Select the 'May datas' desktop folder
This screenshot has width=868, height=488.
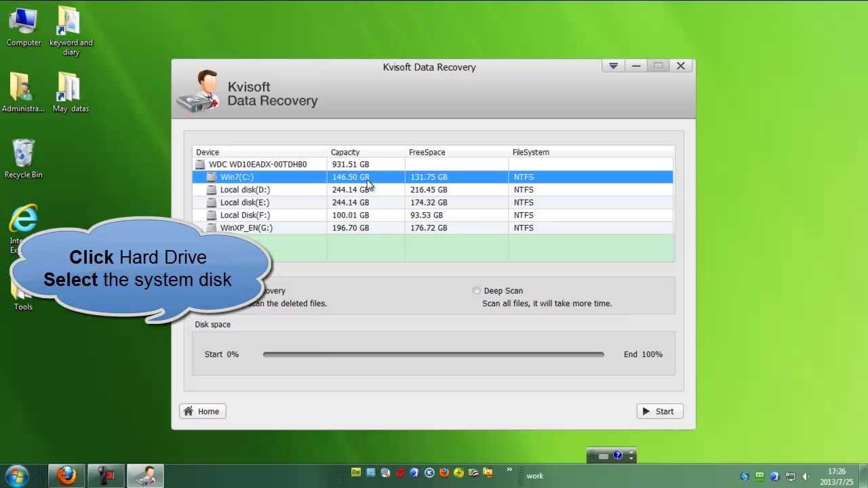[x=71, y=93]
